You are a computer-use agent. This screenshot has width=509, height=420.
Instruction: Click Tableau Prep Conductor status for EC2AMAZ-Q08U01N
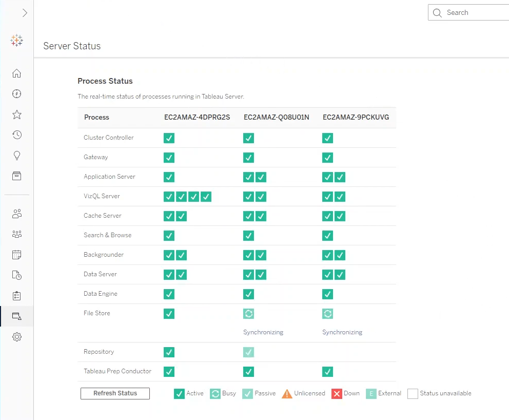[x=248, y=372]
